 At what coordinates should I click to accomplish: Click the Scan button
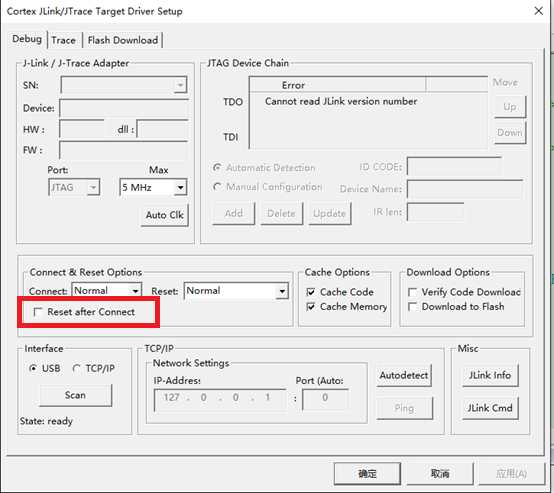click(x=76, y=395)
